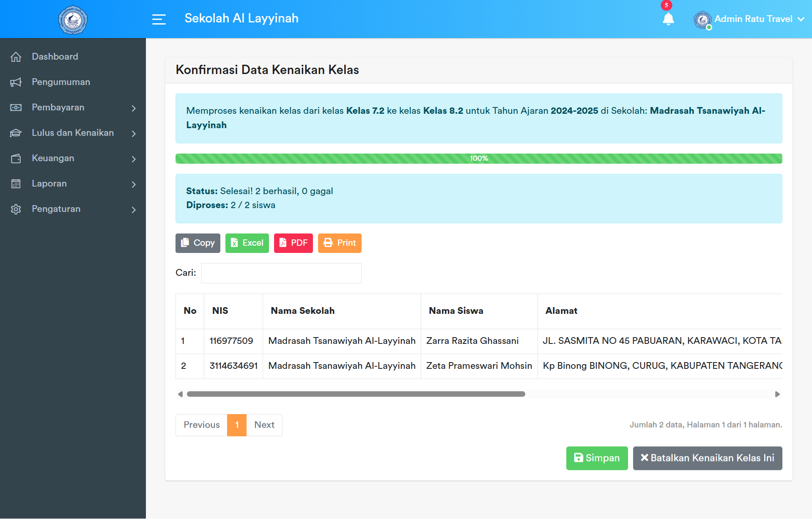Export table as PDF
Image resolution: width=812 pixels, height=519 pixels.
point(293,243)
